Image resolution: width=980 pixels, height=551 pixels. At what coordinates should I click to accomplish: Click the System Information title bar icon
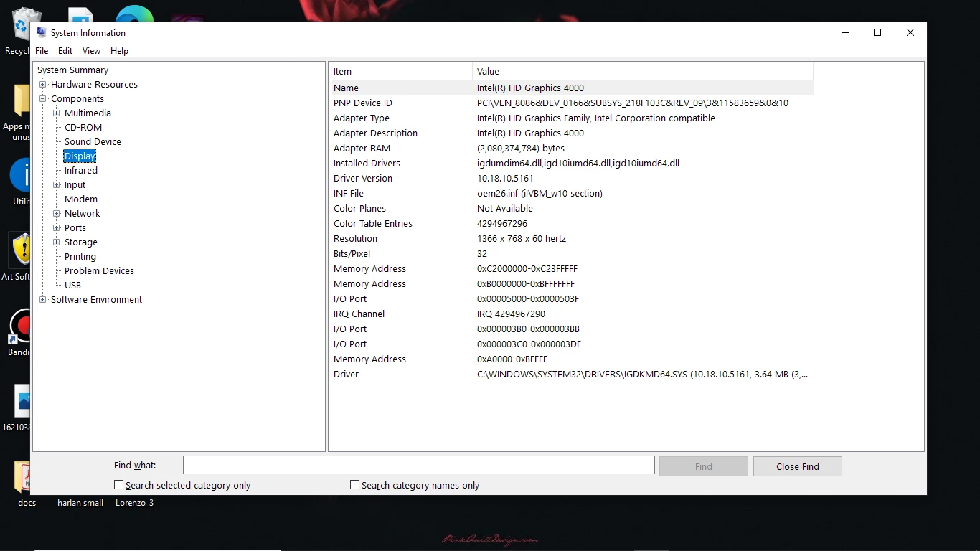pos(42,32)
